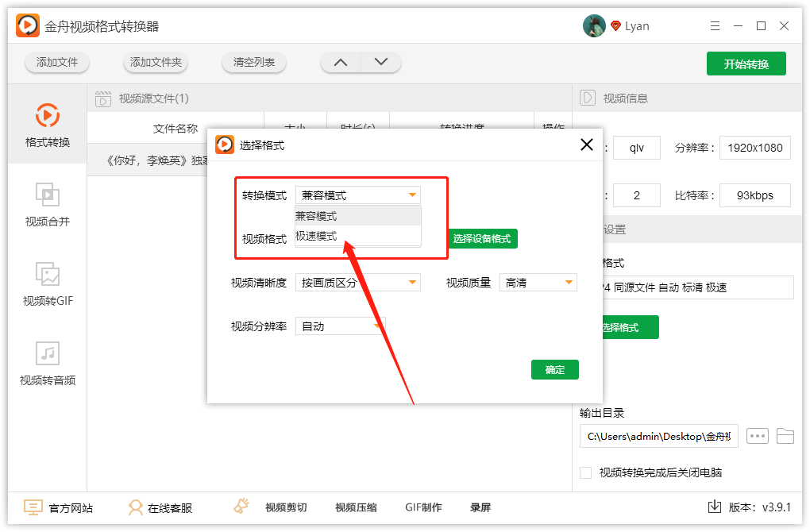Click the 视频信息 panel icon
The image size is (810, 532).
[x=588, y=98]
